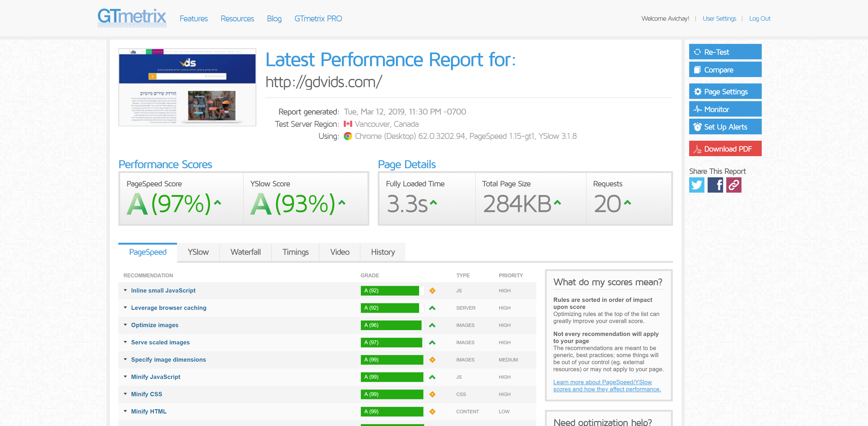
Task: Click green arrow for Optimize images
Action: [x=432, y=325]
